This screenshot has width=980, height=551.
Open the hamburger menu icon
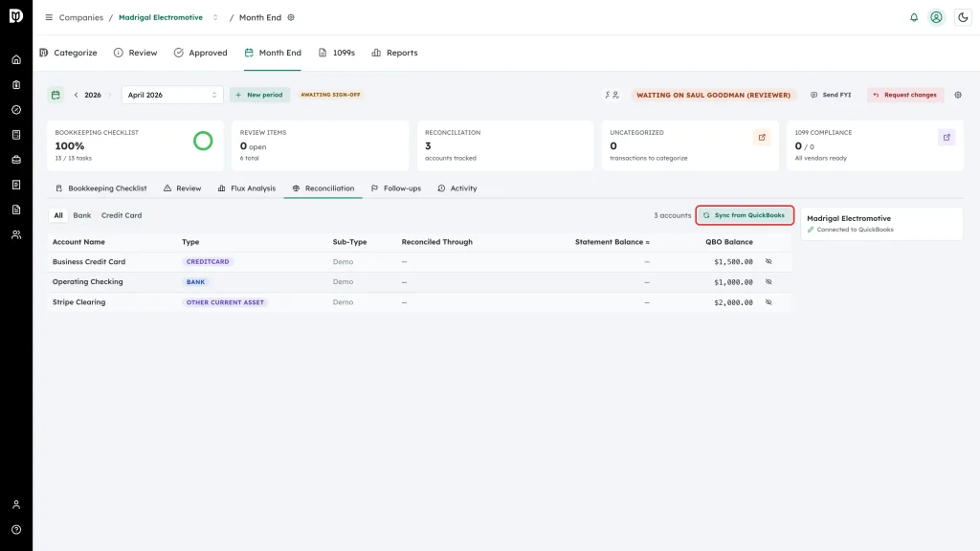point(49,17)
